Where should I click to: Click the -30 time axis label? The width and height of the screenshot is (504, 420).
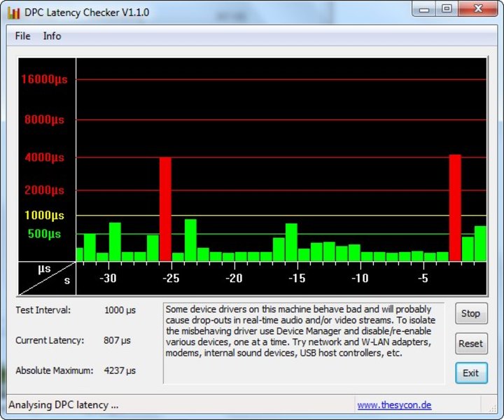[108, 279]
